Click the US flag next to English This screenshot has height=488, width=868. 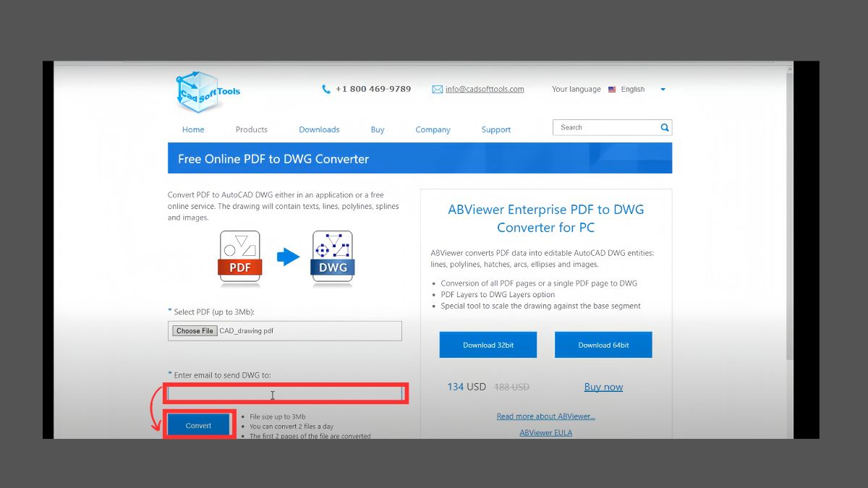(612, 89)
